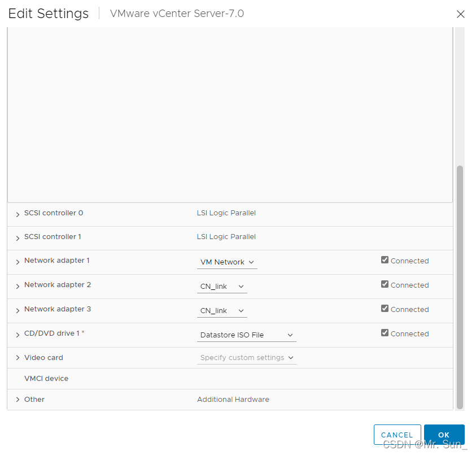Click the Network adapter 1 label

(x=57, y=261)
